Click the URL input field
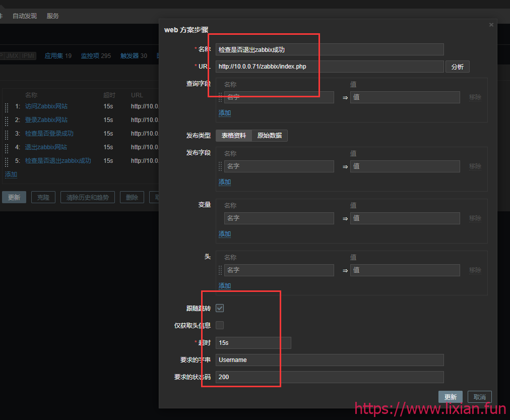 (330, 67)
